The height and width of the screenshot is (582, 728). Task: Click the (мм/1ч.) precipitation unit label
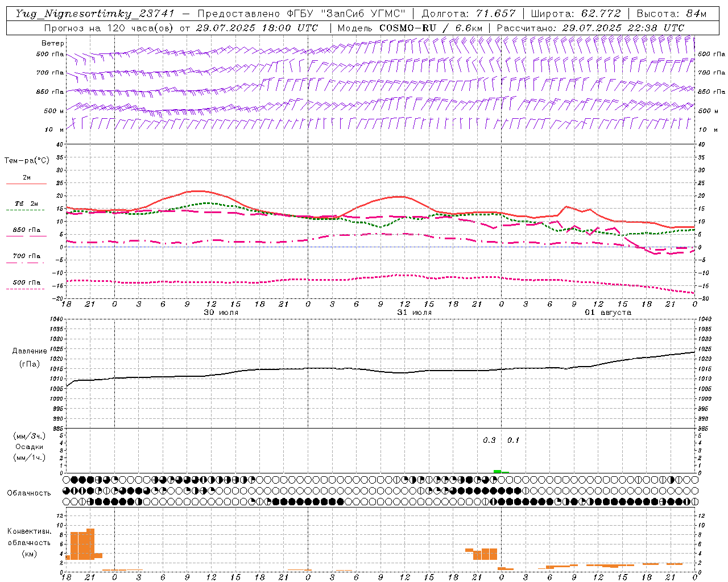[x=30, y=458]
